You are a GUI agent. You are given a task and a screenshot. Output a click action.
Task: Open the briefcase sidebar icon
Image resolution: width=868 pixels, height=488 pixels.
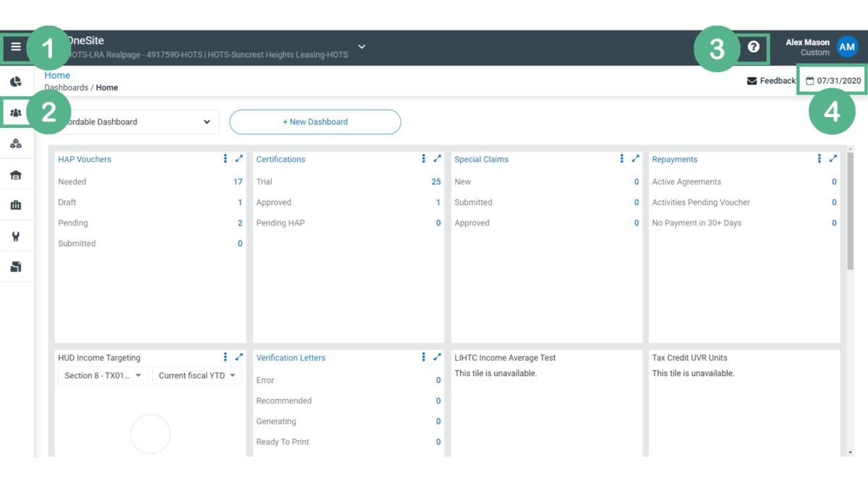pos(16,205)
